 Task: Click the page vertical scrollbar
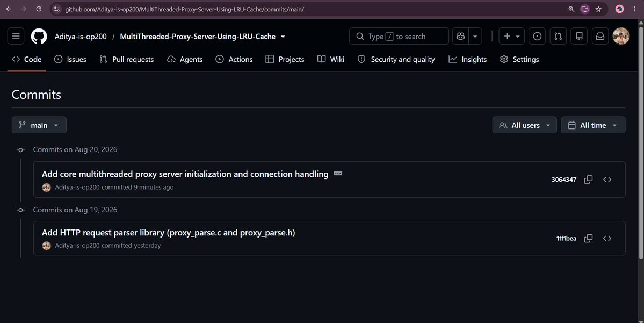[641, 142]
